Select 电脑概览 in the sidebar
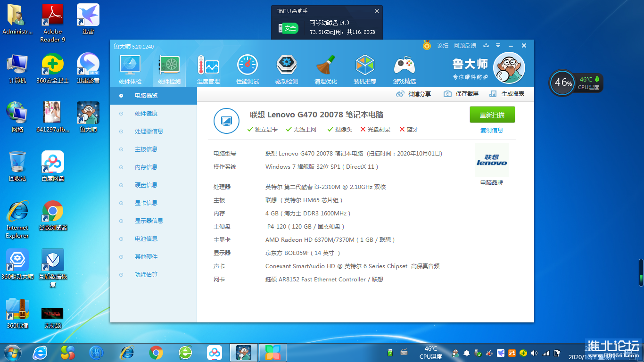Viewport: 644px width, 362px height. (x=153, y=96)
